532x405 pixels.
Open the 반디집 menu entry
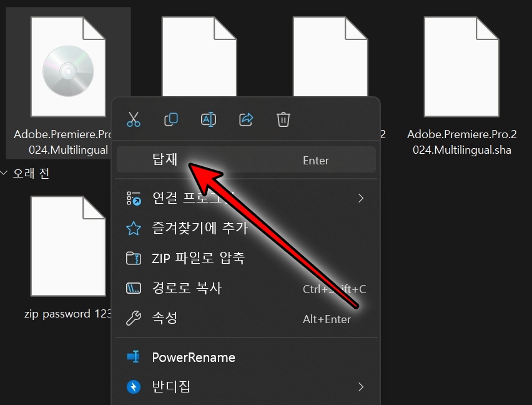pyautogui.click(x=246, y=387)
